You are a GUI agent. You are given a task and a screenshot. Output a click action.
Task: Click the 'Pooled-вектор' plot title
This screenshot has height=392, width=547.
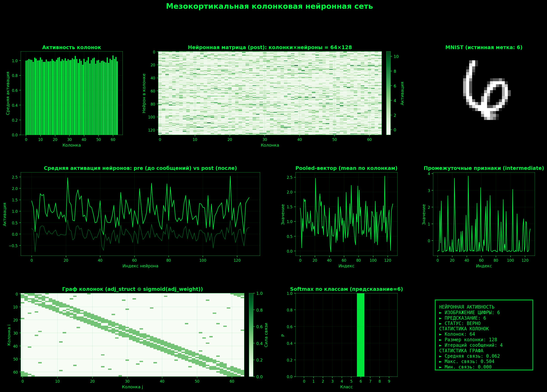(x=346, y=168)
